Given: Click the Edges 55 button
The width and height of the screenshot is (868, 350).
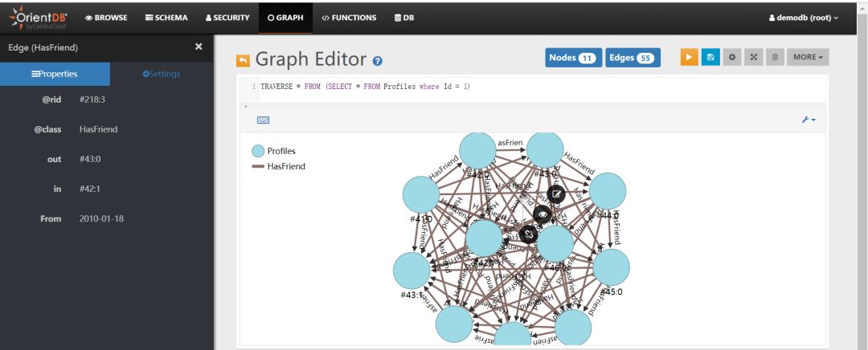Looking at the screenshot, I should [629, 58].
